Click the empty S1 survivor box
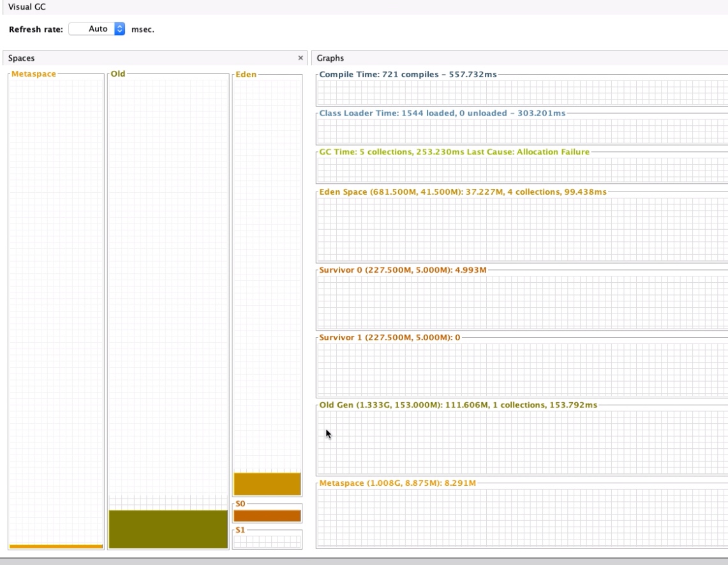Image resolution: width=728 pixels, height=565 pixels. pos(267,541)
